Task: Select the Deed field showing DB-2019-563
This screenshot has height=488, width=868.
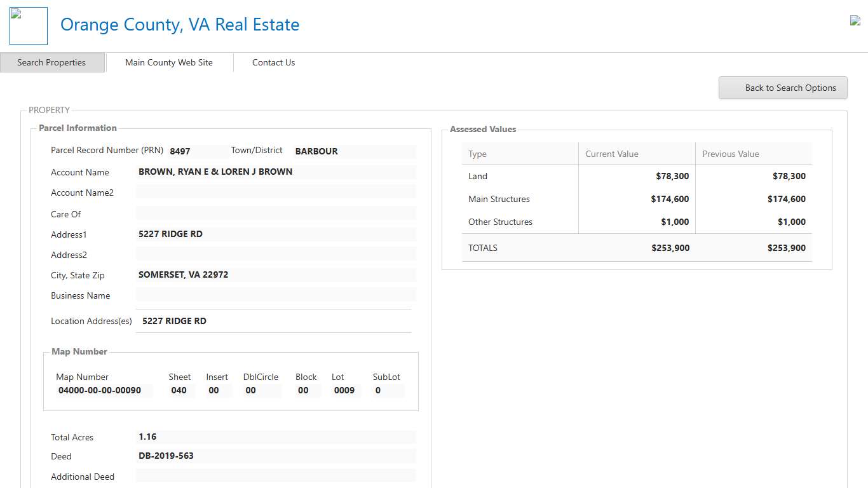Action: coord(276,456)
